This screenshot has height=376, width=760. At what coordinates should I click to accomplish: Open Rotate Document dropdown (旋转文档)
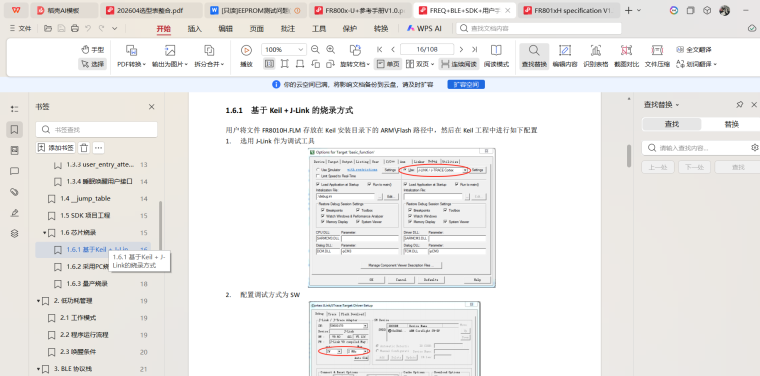click(355, 56)
